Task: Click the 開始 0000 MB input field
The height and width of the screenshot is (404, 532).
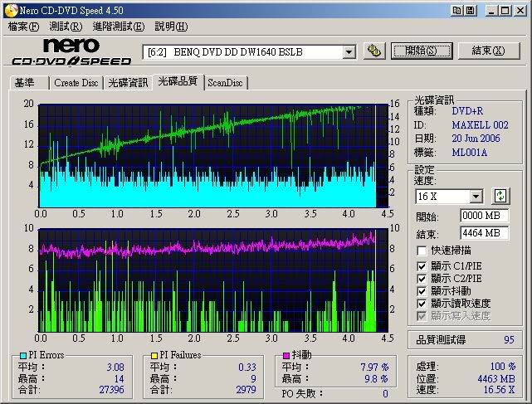Action: tap(485, 216)
